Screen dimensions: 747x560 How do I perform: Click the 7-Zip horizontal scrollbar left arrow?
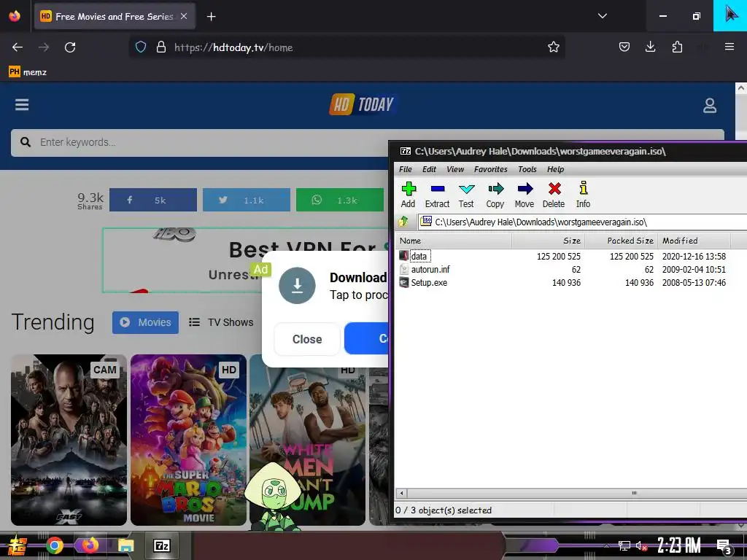[x=402, y=494]
